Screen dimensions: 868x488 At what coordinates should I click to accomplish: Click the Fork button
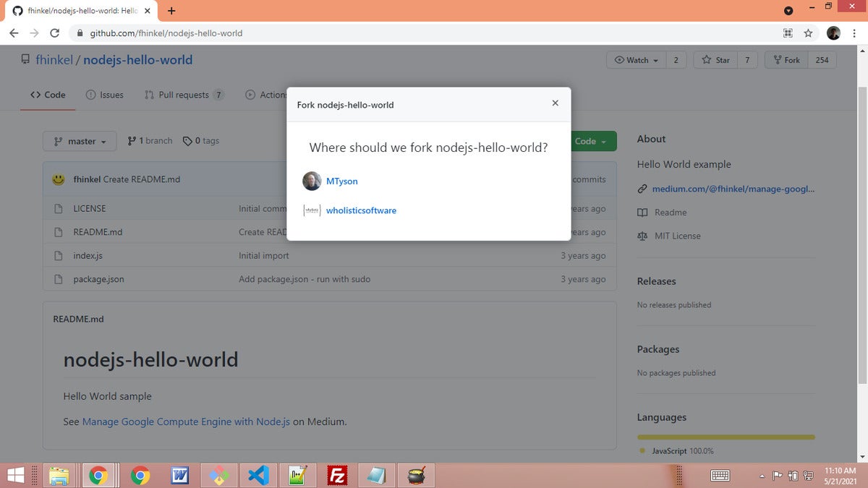pyautogui.click(x=786, y=60)
